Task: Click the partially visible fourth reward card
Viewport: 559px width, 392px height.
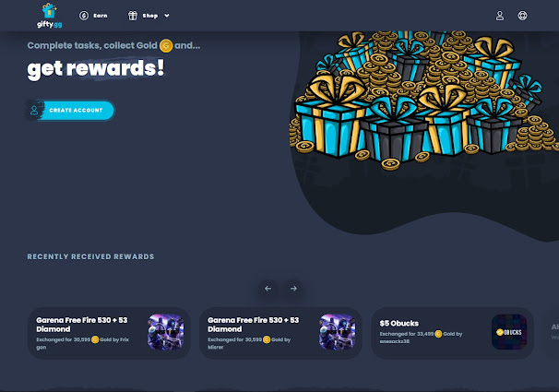Action: [x=553, y=333]
